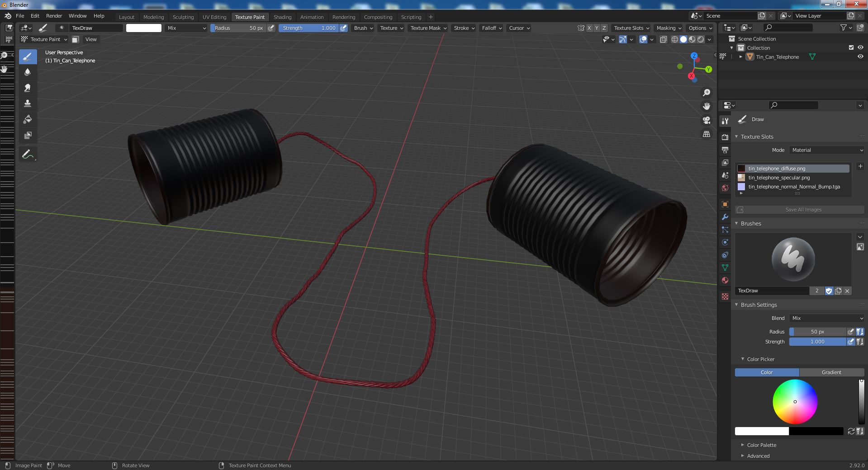Open the Texture Slots header dropdown

coord(631,28)
